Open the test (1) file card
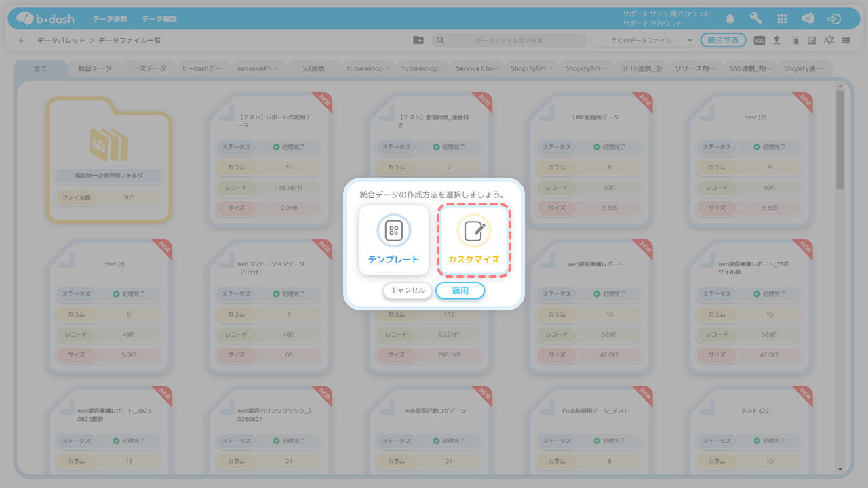Image resolution: width=868 pixels, height=488 pixels. [x=110, y=306]
